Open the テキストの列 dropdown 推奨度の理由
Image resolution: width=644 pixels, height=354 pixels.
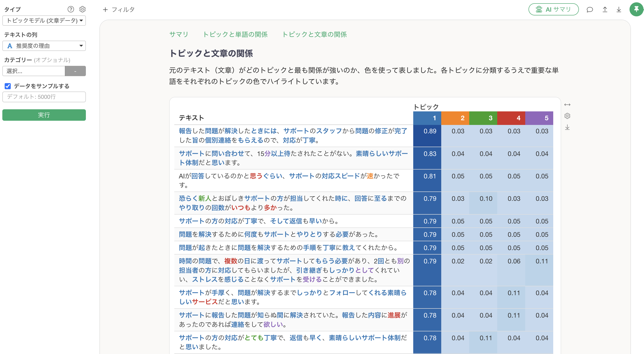click(x=44, y=46)
